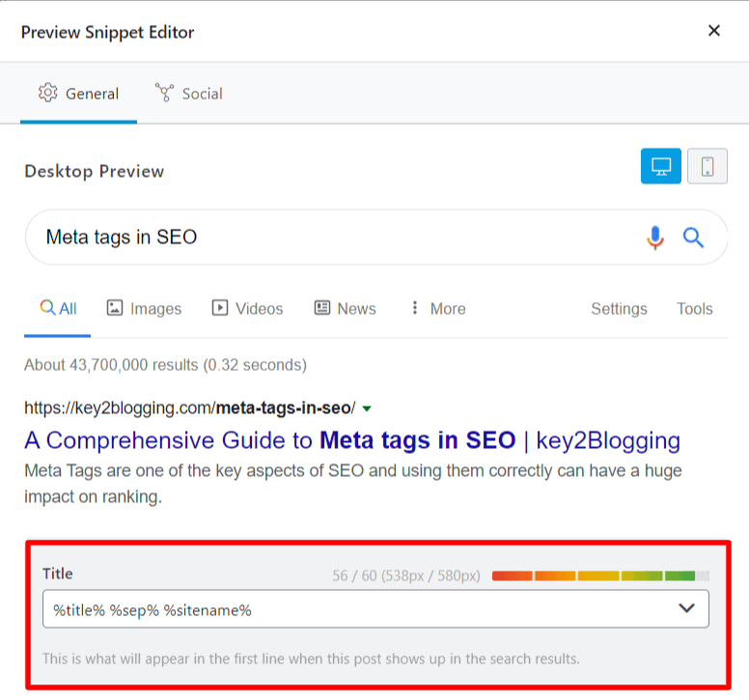This screenshot has width=749, height=700.
Task: Click the Comprehensive Guide to Meta tags title
Action: click(352, 440)
